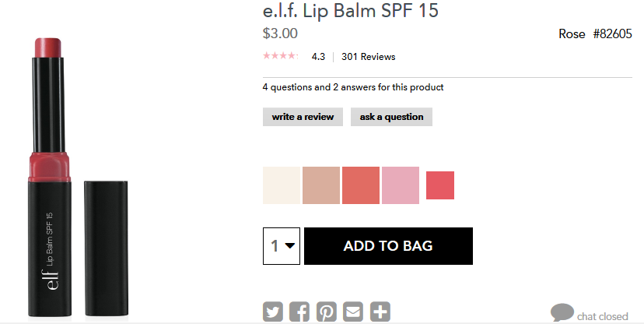Open the 301 Reviews link
Image resolution: width=644 pixels, height=324 pixels.
[x=369, y=57]
